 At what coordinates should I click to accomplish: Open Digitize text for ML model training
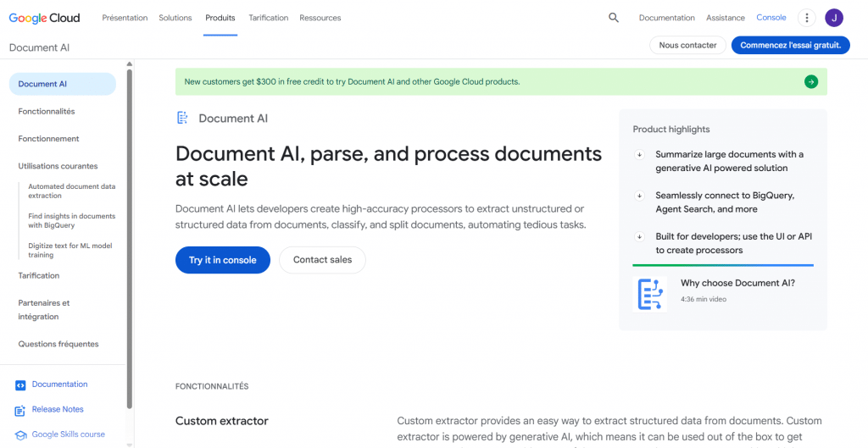[70, 251]
